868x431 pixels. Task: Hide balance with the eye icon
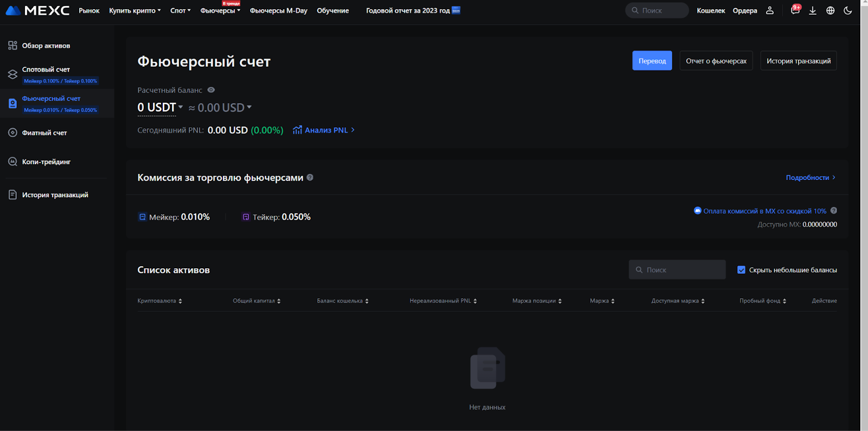[211, 90]
